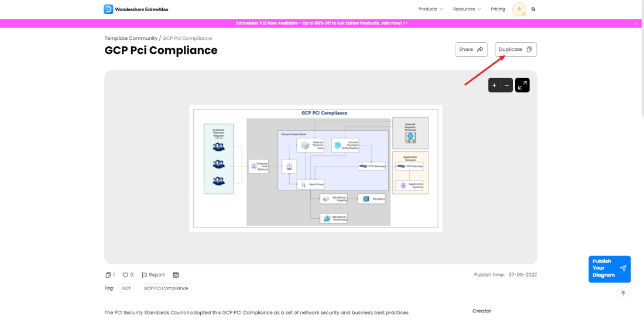Screen dimensions: 644x320
Task: Click Publish Your Diagram button
Action: point(609,269)
